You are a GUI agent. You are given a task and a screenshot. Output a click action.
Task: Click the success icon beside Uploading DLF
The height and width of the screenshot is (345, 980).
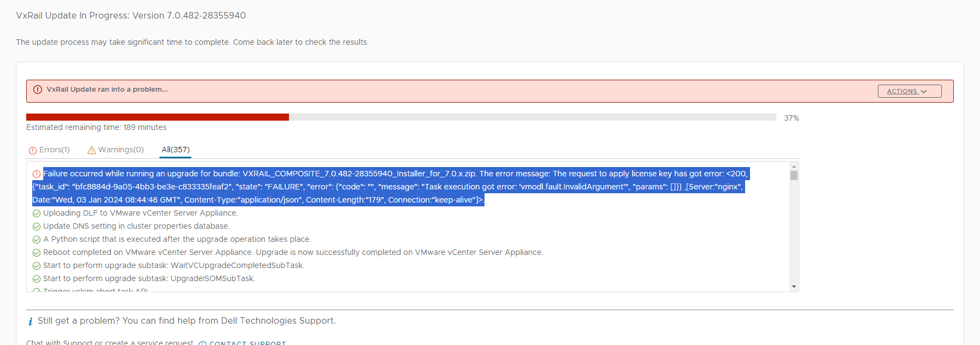[x=37, y=213]
